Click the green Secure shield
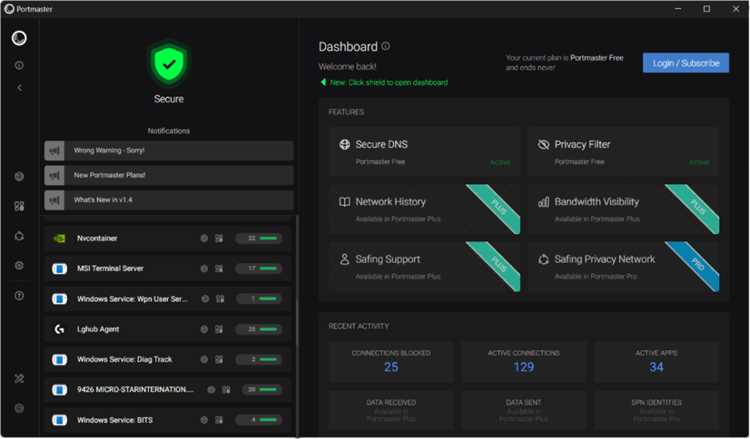The width and height of the screenshot is (750, 439). [169, 64]
